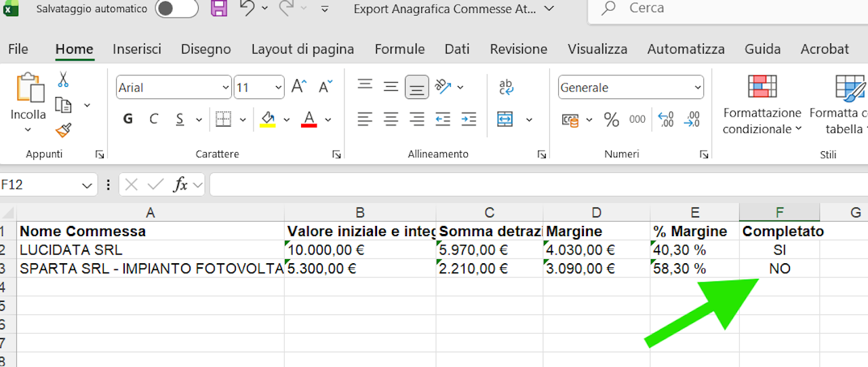Apply cell borders icon
The height and width of the screenshot is (367, 868).
[x=224, y=119]
